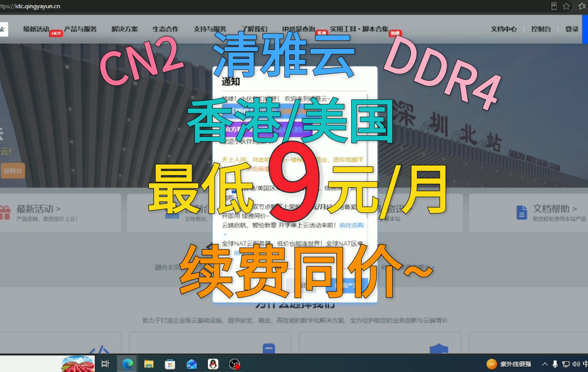Screen dimensions: 588x372
Task: Click the 文档帮助 > heading
Action: 555,209
